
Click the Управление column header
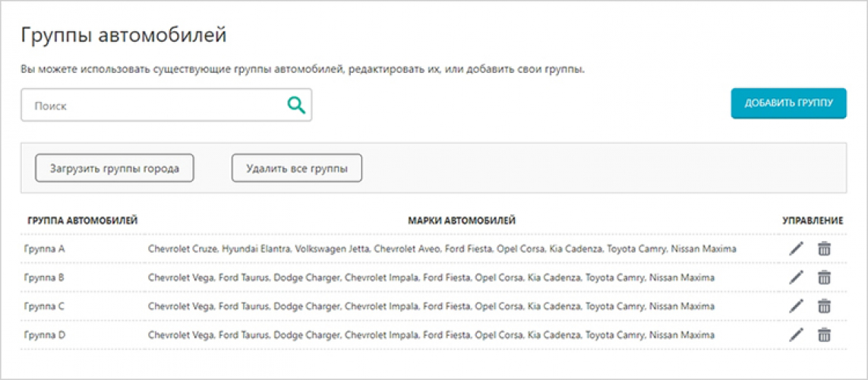pos(813,220)
